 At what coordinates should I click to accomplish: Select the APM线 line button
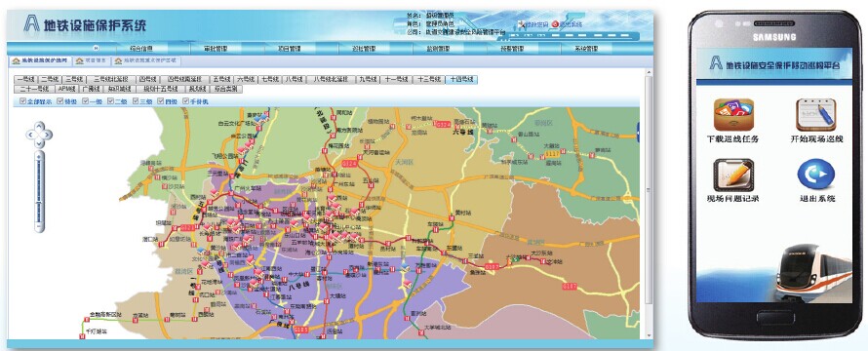pos(66,89)
